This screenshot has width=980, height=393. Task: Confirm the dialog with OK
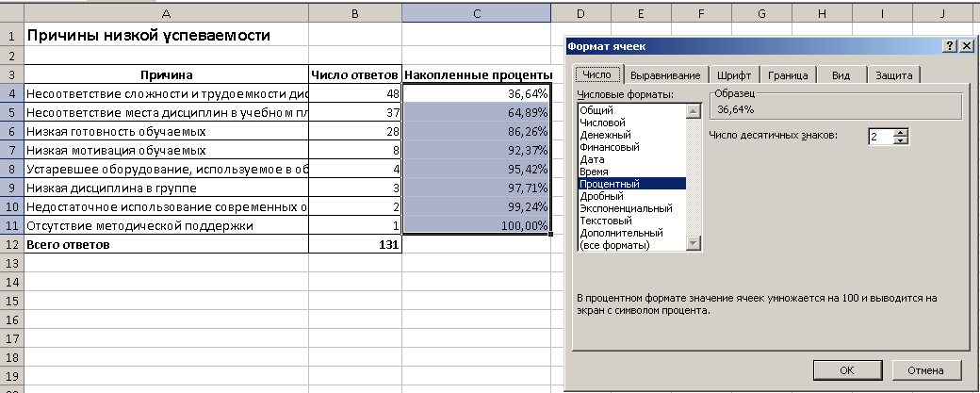coord(847,369)
